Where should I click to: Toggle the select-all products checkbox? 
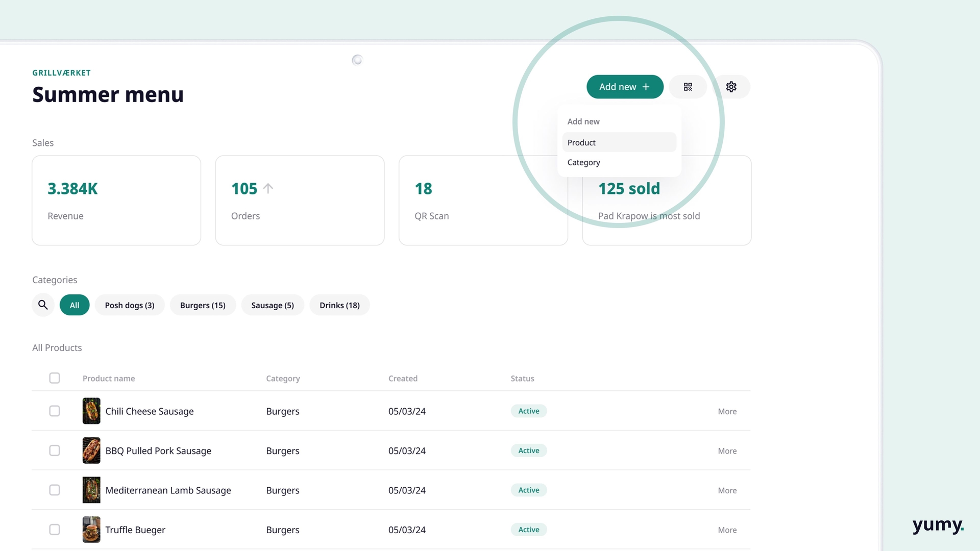pos(55,378)
